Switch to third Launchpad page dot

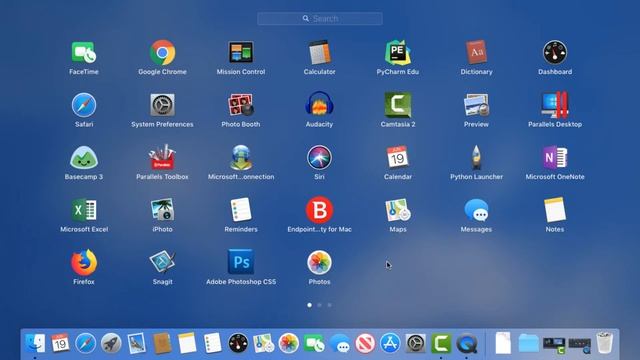(329, 305)
